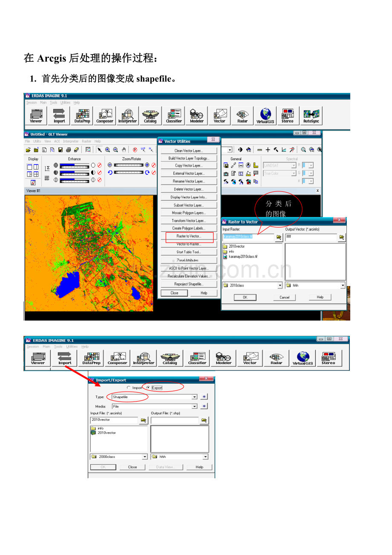This screenshot has width=392, height=555.
Task: Click the eraser icon in GLT Viewer toolbar
Action: 76,150
